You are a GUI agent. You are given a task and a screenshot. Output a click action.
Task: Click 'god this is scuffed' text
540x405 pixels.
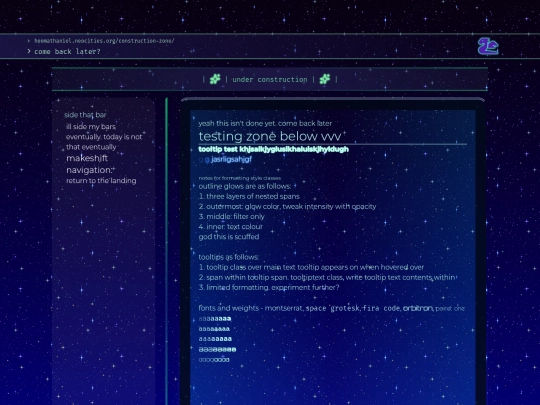[x=229, y=237]
